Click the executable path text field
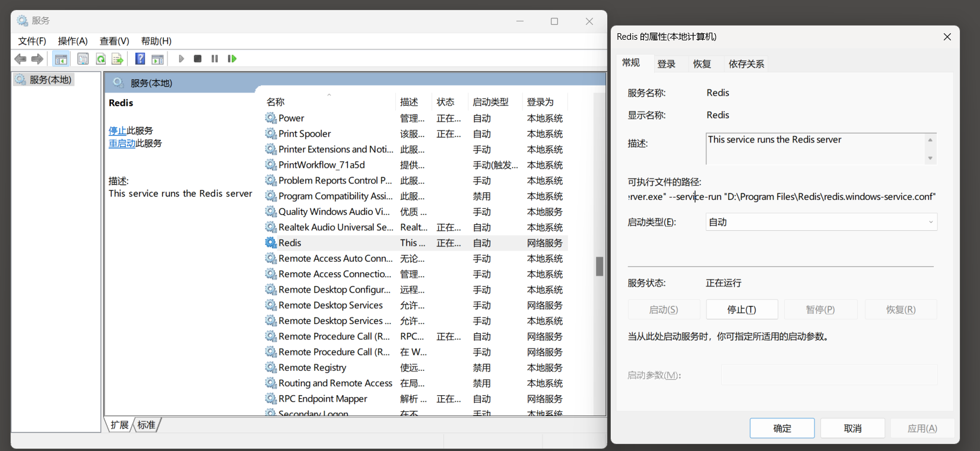Image resolution: width=980 pixels, height=451 pixels. click(782, 196)
